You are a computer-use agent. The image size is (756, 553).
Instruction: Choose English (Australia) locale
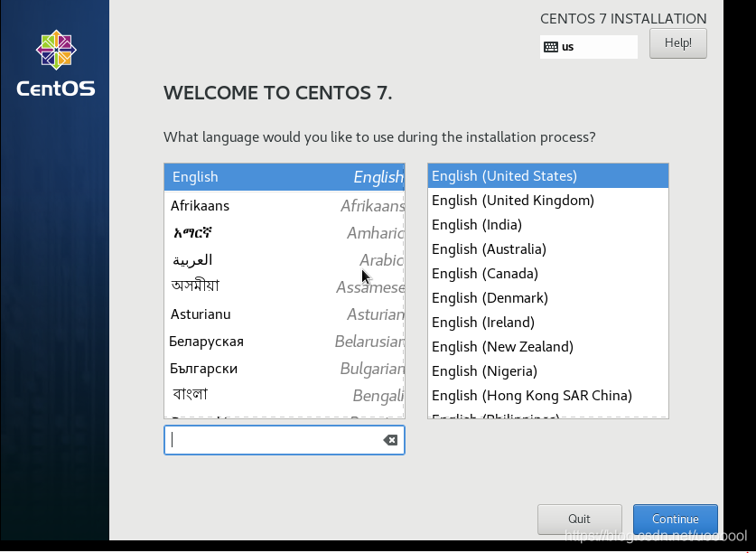click(548, 249)
